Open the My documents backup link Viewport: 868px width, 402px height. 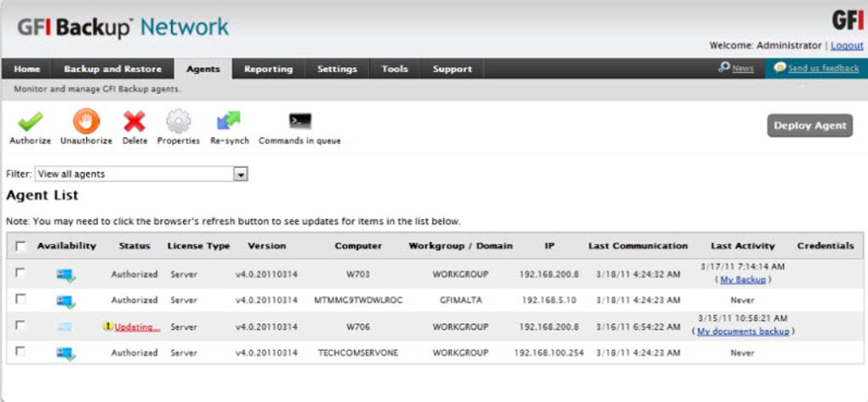(x=743, y=331)
